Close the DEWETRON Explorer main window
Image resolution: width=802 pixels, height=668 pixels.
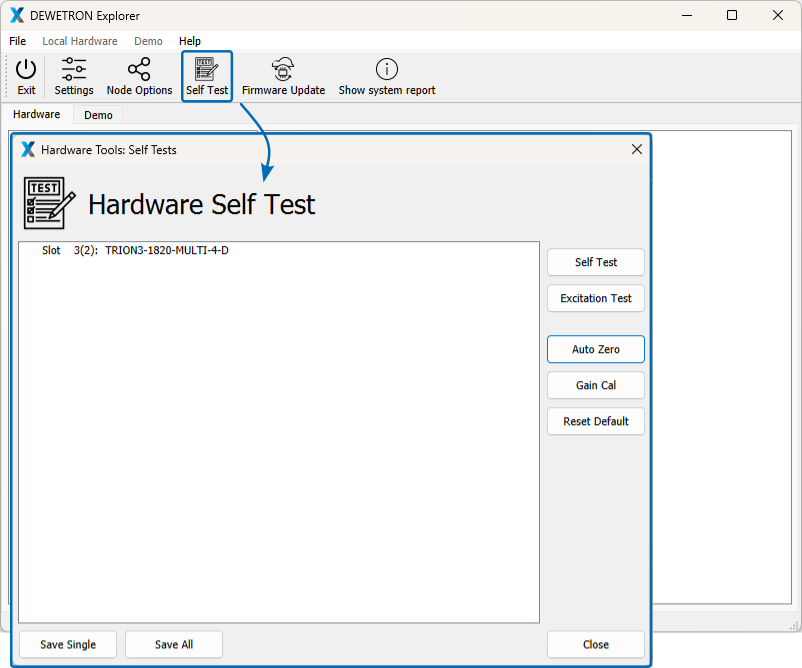click(x=777, y=15)
